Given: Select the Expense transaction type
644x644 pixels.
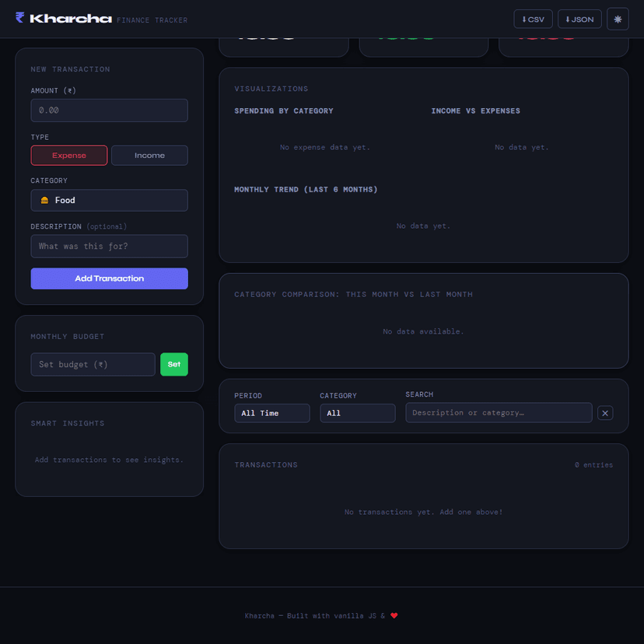Looking at the screenshot, I should point(69,156).
